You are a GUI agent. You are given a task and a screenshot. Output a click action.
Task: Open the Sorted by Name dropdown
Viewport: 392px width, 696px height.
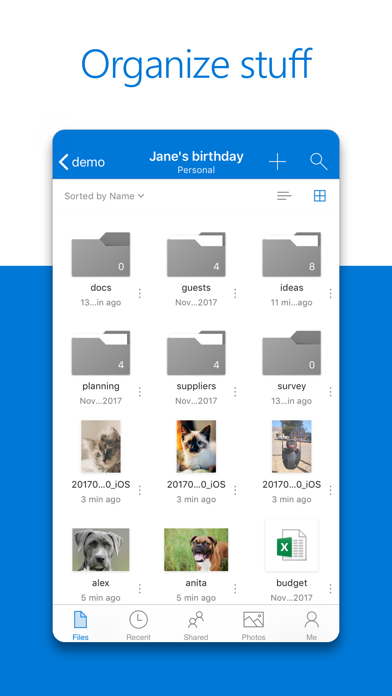tap(104, 196)
